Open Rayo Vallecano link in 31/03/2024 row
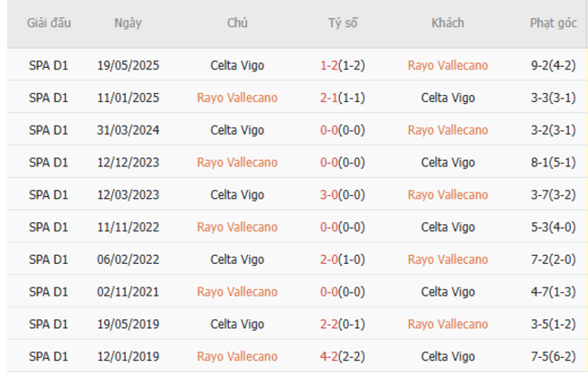Viewport: 588px width, 376px height. (x=448, y=130)
